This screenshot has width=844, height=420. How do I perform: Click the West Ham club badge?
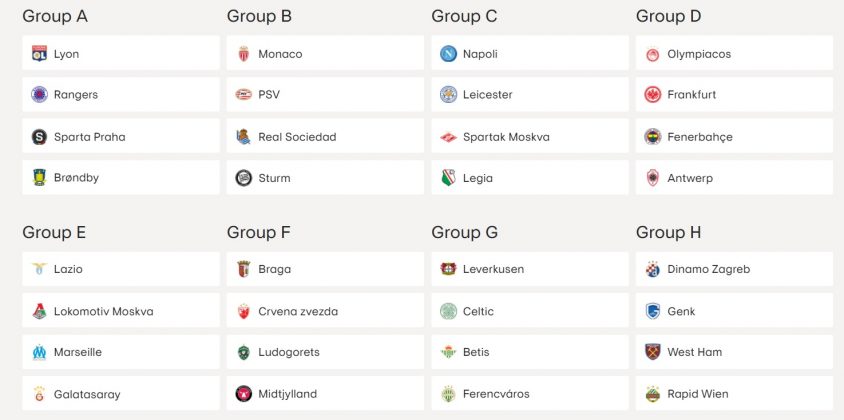[x=653, y=352]
